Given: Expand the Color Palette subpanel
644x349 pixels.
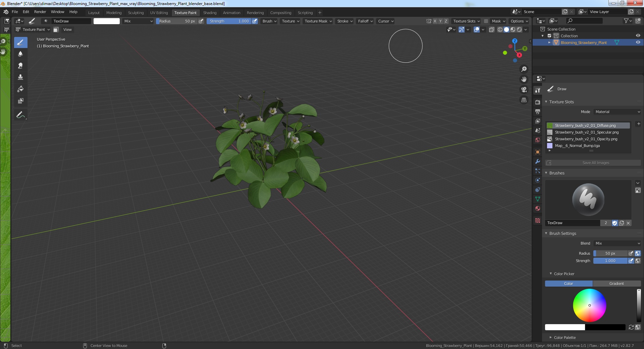Looking at the screenshot, I should coord(551,337).
